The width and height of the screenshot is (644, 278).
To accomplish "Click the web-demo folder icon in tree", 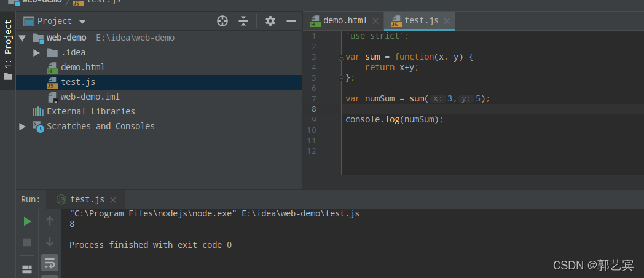I will pos(38,38).
